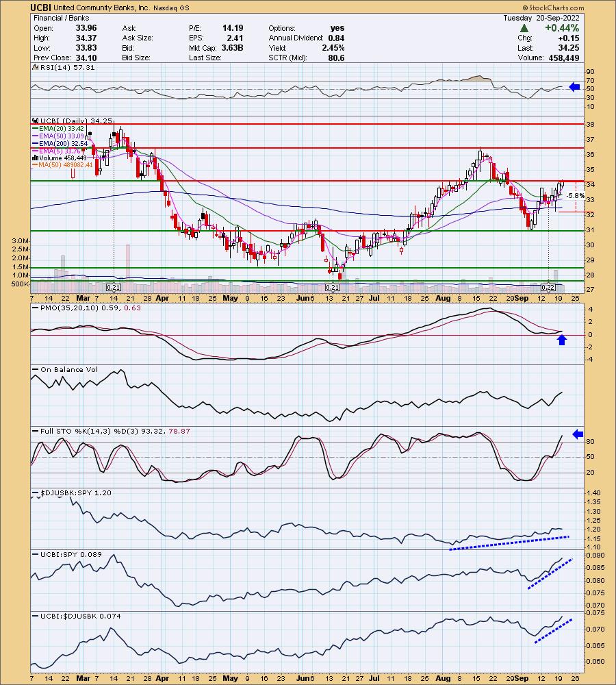Select the Last price 34.25 in header
Screen dimensions: 616x685
(569, 48)
